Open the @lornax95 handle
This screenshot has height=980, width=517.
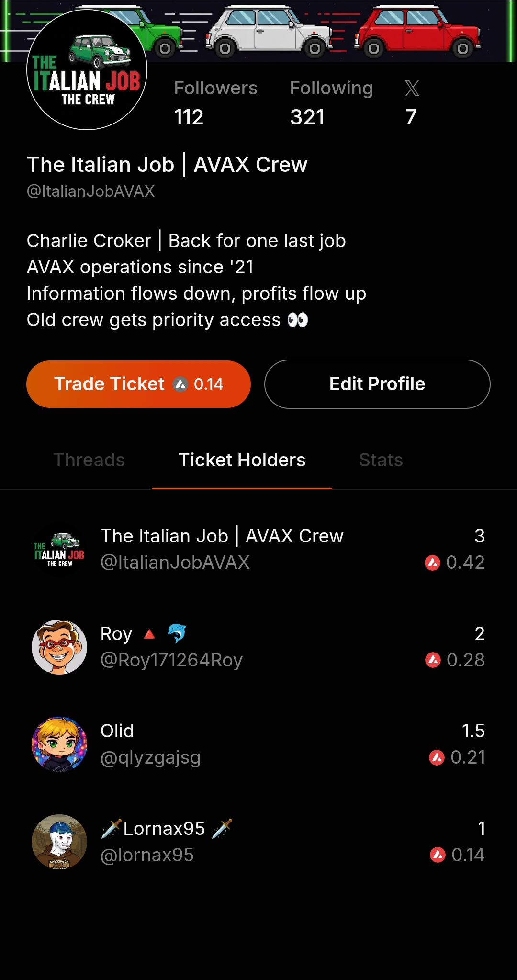[x=147, y=855]
